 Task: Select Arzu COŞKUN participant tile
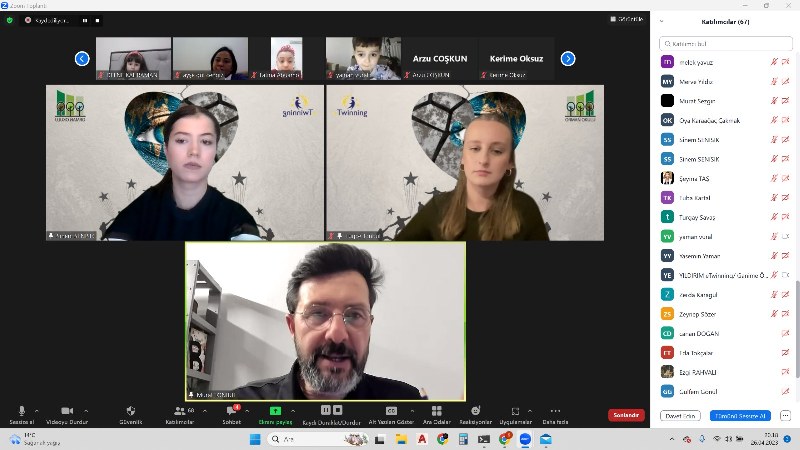coord(440,58)
